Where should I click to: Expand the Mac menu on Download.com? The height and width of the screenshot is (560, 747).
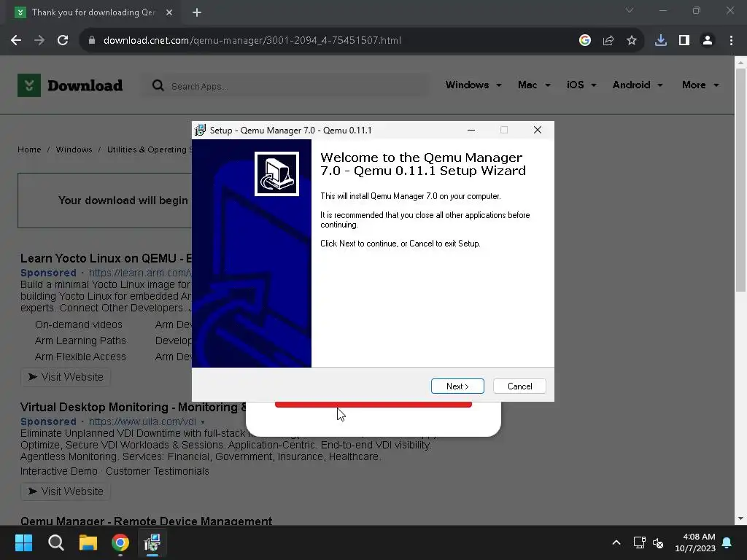point(534,85)
